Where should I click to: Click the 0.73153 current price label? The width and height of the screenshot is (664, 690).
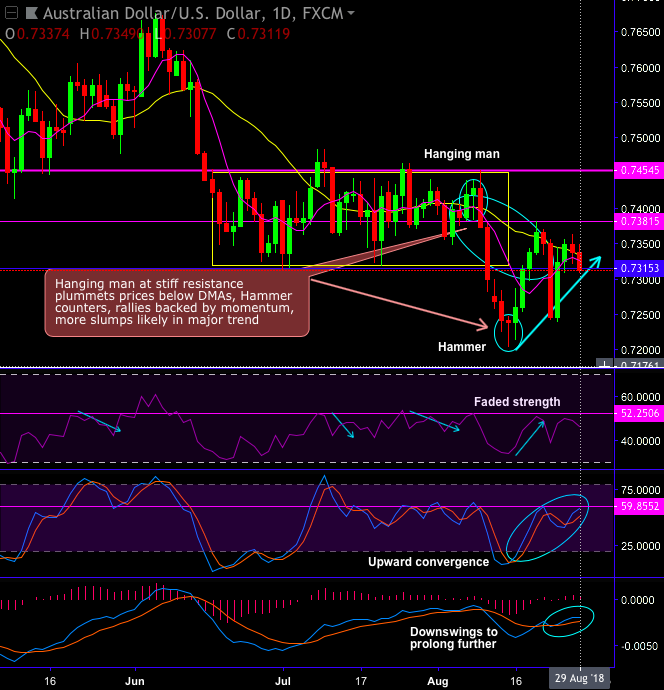pos(639,268)
